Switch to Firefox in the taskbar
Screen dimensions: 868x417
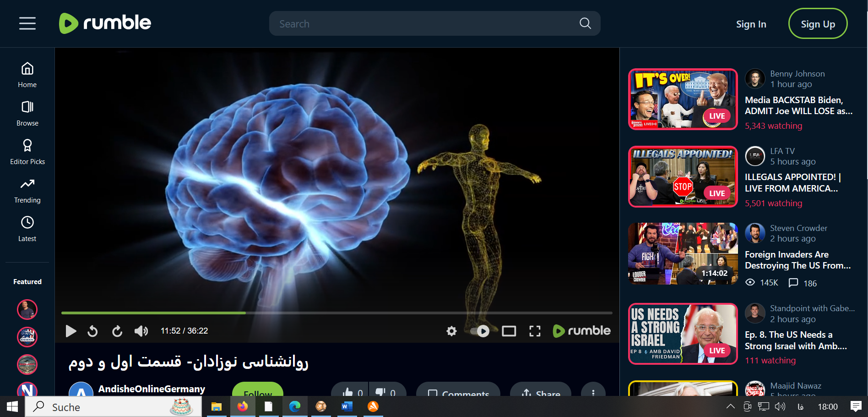click(x=242, y=406)
